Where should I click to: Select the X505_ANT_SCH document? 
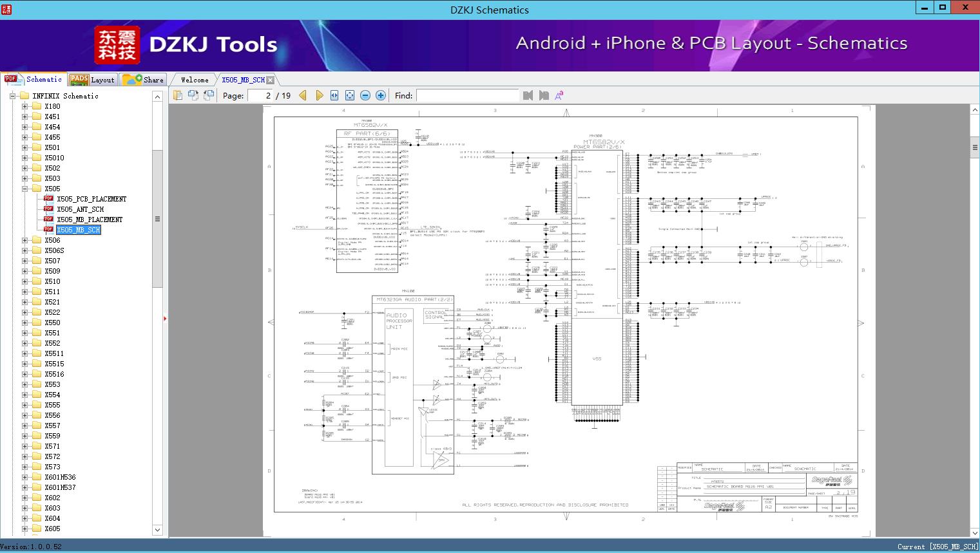click(x=80, y=209)
